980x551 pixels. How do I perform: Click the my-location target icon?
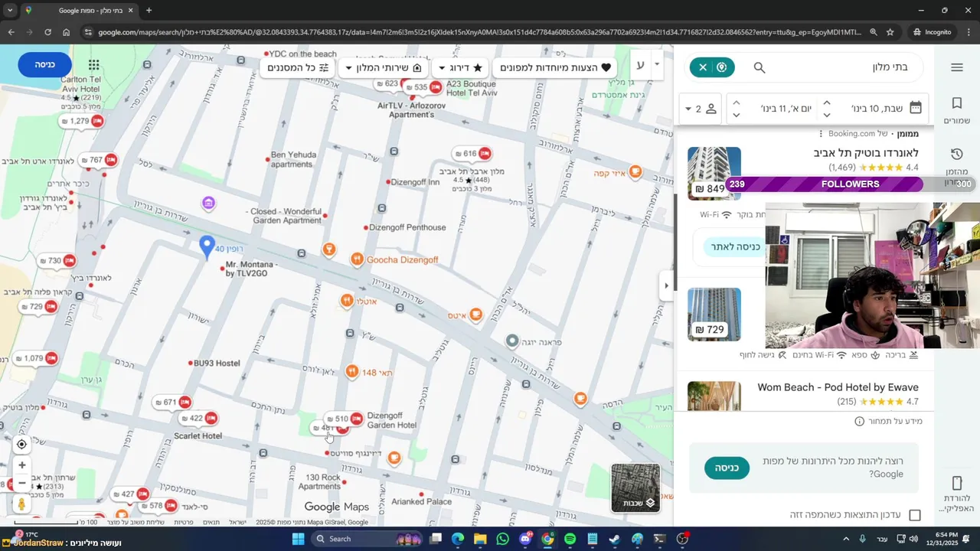tap(21, 444)
